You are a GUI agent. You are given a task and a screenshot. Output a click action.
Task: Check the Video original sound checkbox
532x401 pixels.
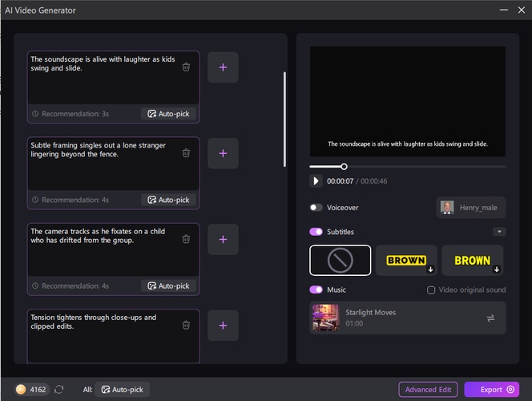tap(431, 290)
